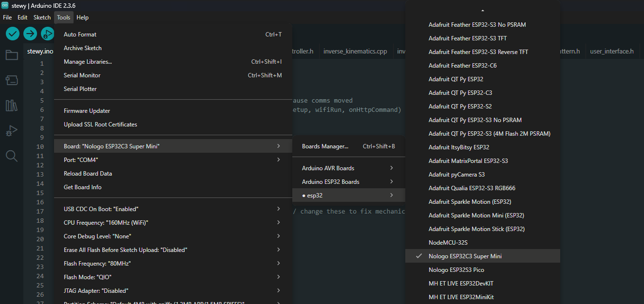Switch to the stewy.ino tab
644x304 pixels.
(x=39, y=51)
